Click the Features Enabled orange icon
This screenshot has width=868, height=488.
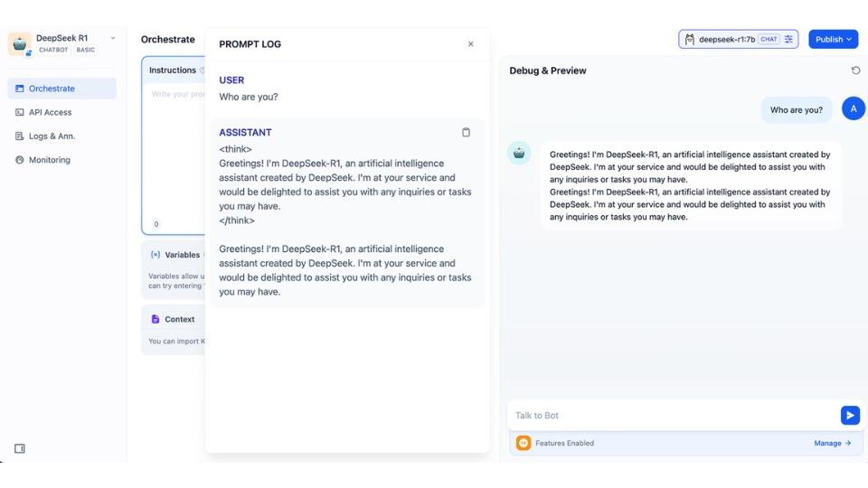pos(524,443)
